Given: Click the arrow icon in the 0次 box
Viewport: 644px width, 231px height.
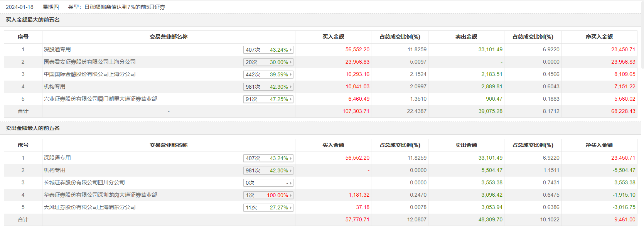Looking at the screenshot, I should (291, 183).
